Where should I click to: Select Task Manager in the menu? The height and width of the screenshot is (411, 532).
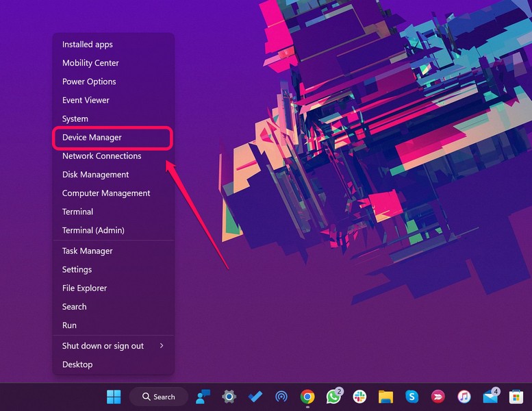[88, 251]
